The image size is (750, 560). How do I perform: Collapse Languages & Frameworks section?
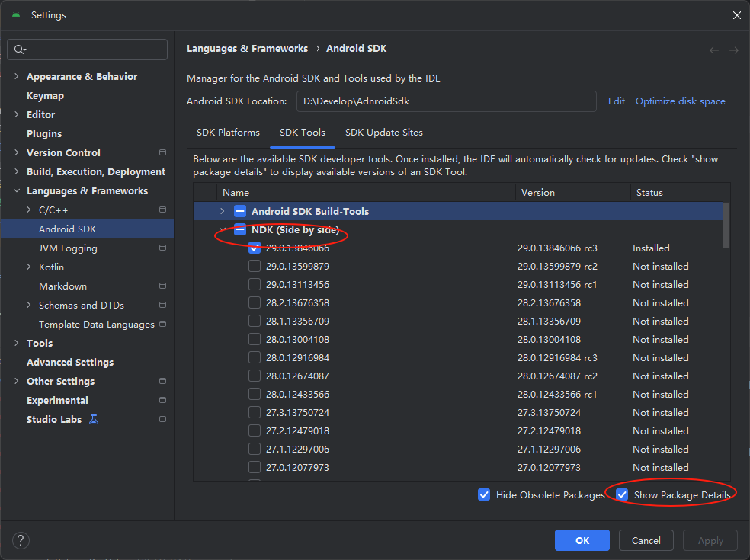tap(17, 190)
